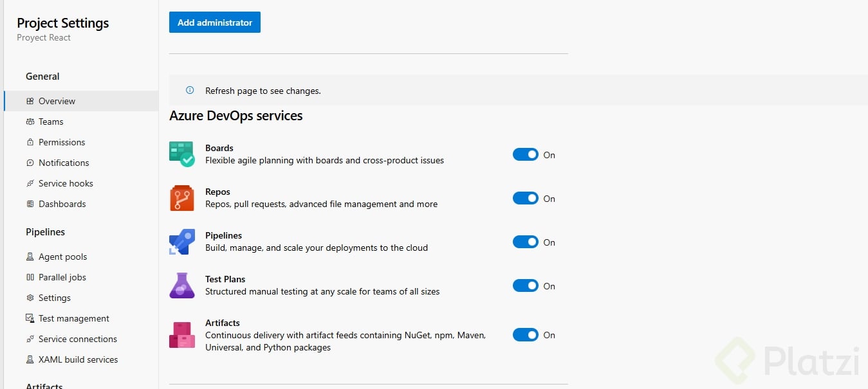Turn off the Boards service toggle
The height and width of the screenshot is (389, 868).
pos(525,155)
